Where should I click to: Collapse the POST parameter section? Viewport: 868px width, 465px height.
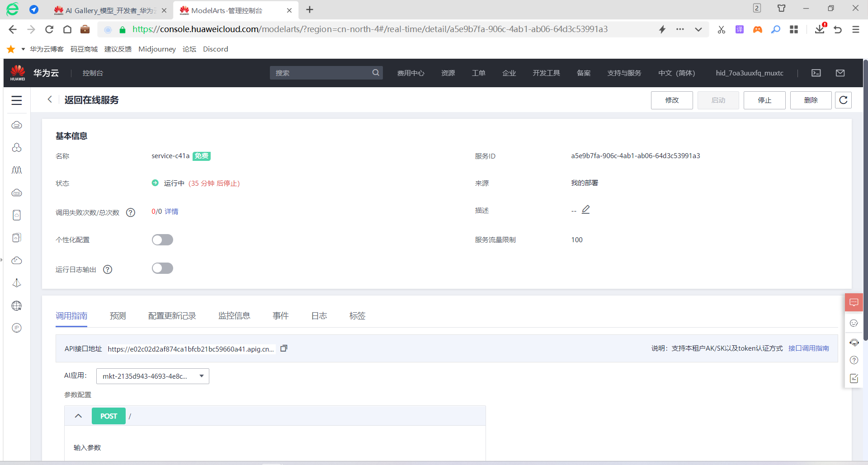(x=78, y=416)
